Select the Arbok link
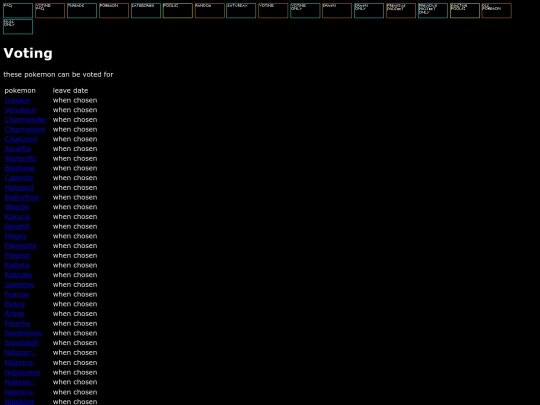Viewport: 540px width, 405px height. [14, 314]
